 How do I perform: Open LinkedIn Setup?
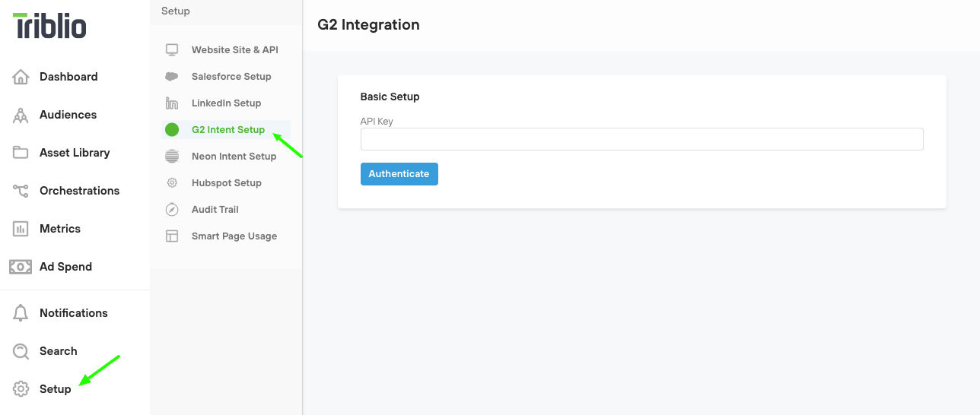[x=226, y=103]
